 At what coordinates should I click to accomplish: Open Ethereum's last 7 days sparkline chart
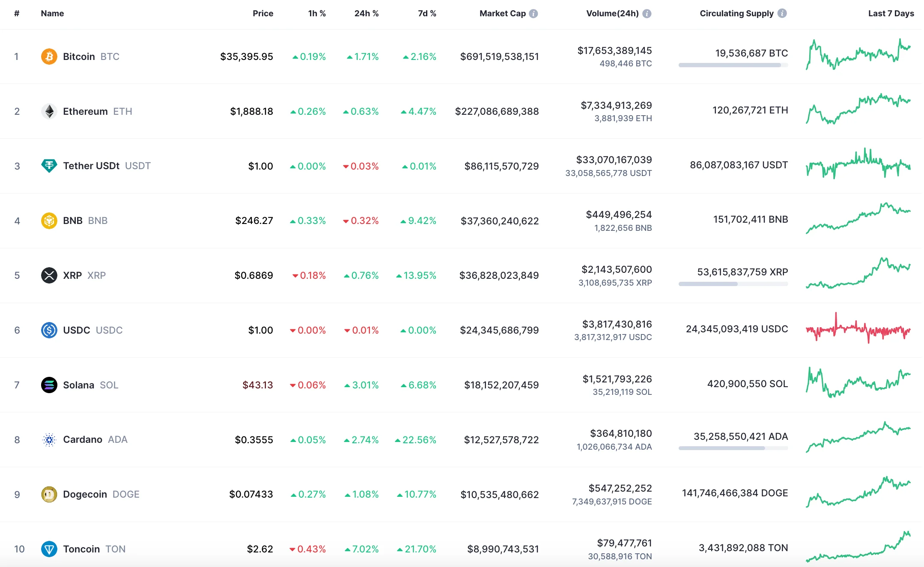pyautogui.click(x=858, y=110)
